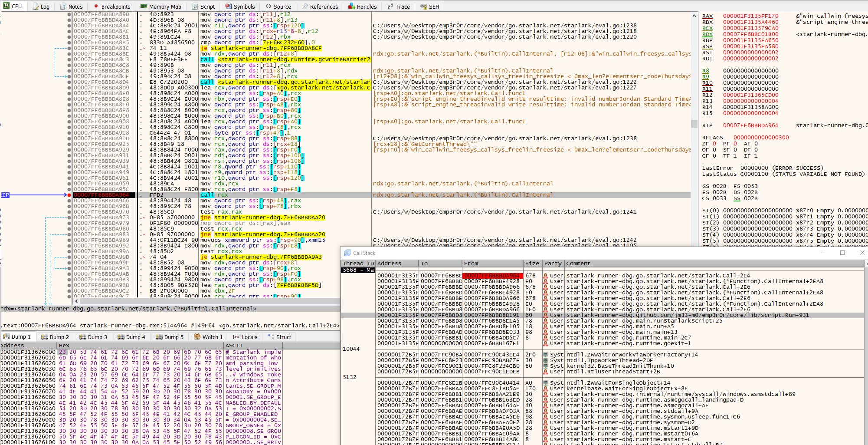Toggle breakpoint bullet at address 00007FF6BBBDA973
Viewport: 868px width, 445px height.
tap(69, 218)
